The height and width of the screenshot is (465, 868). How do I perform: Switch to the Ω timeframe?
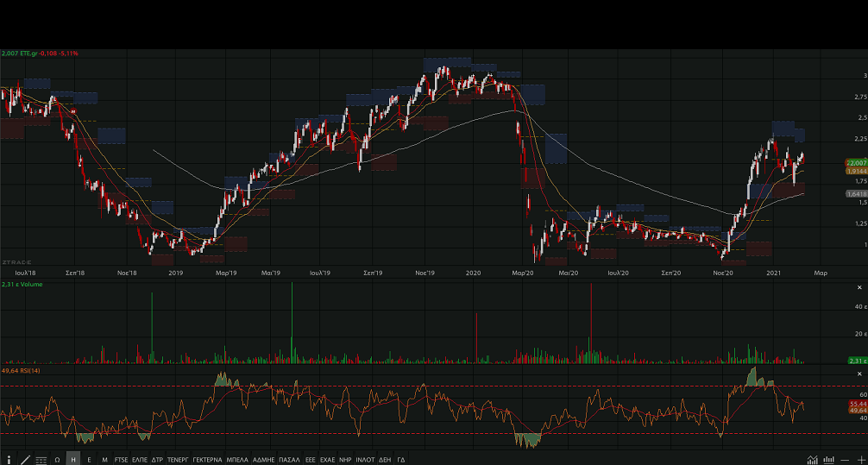point(57,459)
